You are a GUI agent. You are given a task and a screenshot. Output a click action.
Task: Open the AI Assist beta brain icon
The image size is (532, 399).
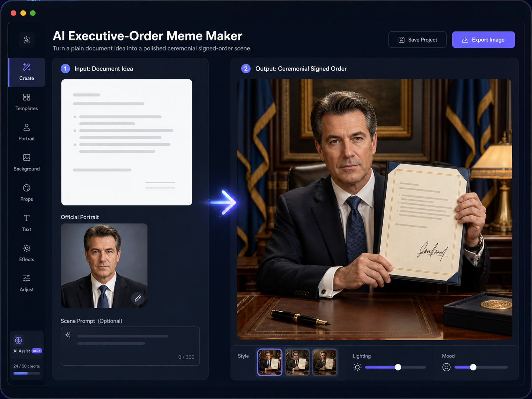(x=18, y=341)
